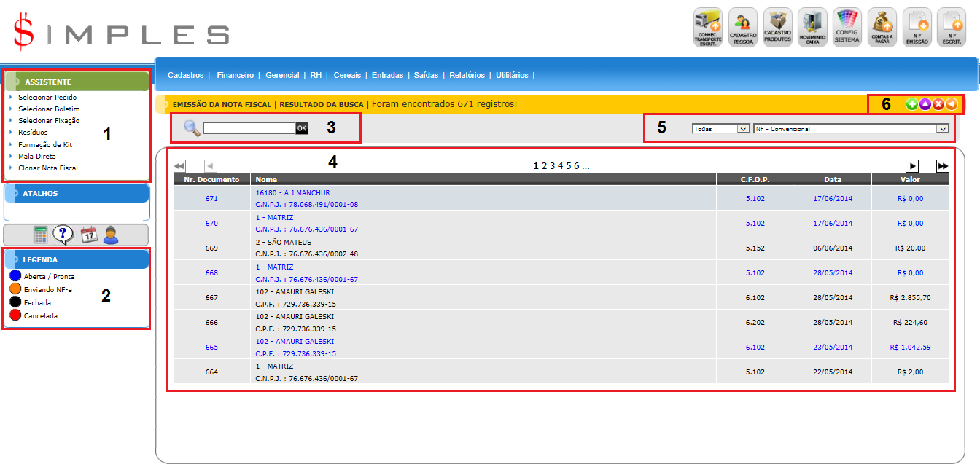Click the 'Clonar Nota Fiscal' assistant link

[x=48, y=168]
